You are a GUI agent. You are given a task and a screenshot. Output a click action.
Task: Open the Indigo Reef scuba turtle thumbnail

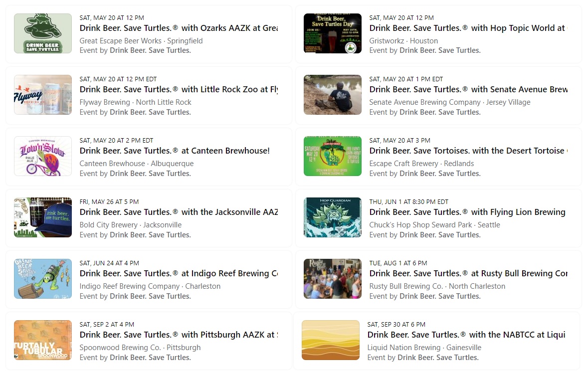pos(43,279)
